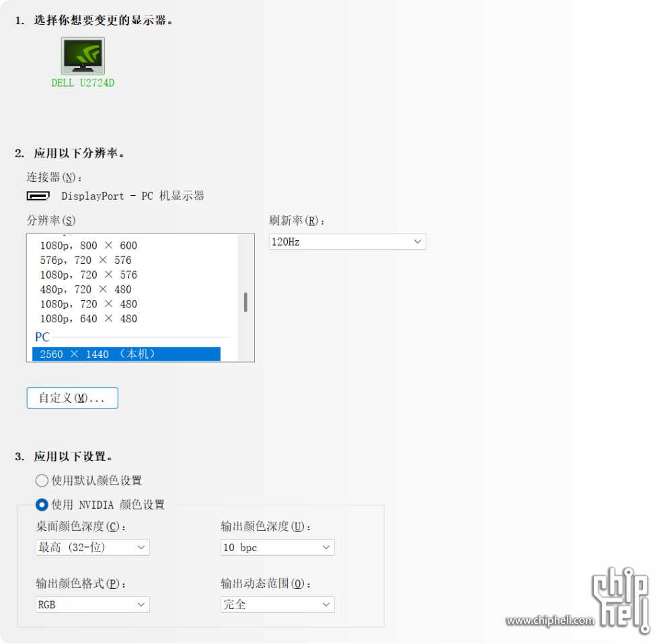Screen dimensions: 659x644
Task: Select resolution 480p, 720 × 480
Action: (x=86, y=290)
